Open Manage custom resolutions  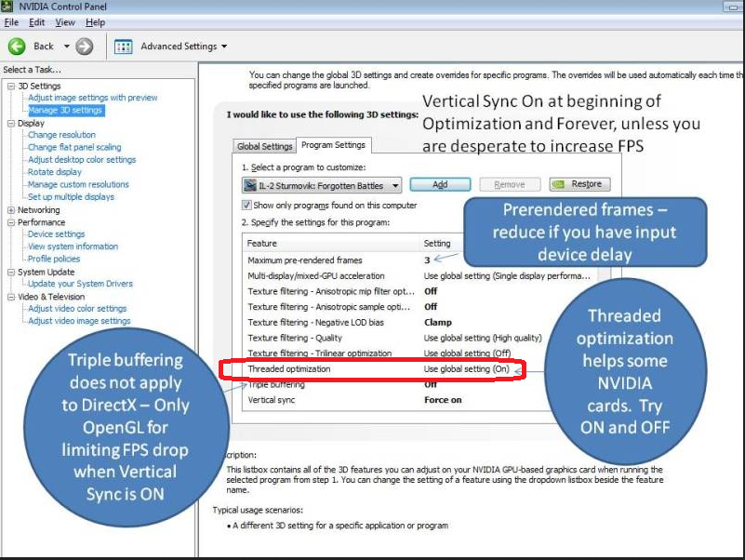(x=78, y=184)
